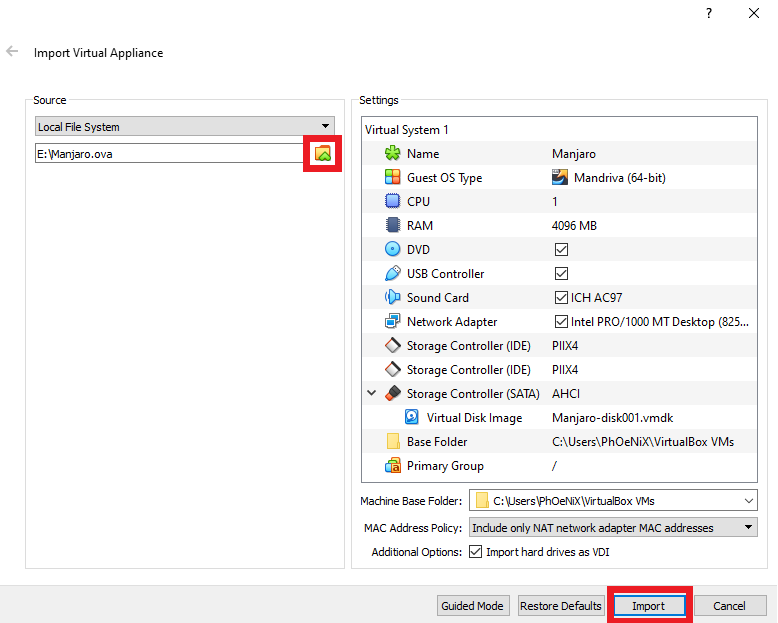This screenshot has width=778, height=623.
Task: Select the Primary Group slash value
Action: (554, 466)
